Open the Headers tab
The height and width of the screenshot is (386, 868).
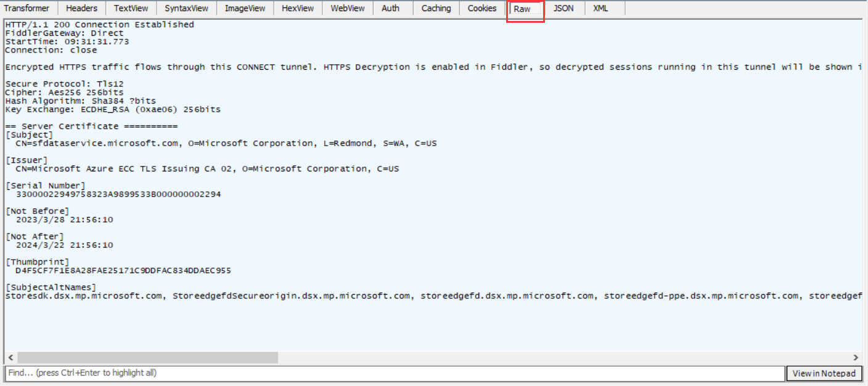pyautogui.click(x=81, y=8)
